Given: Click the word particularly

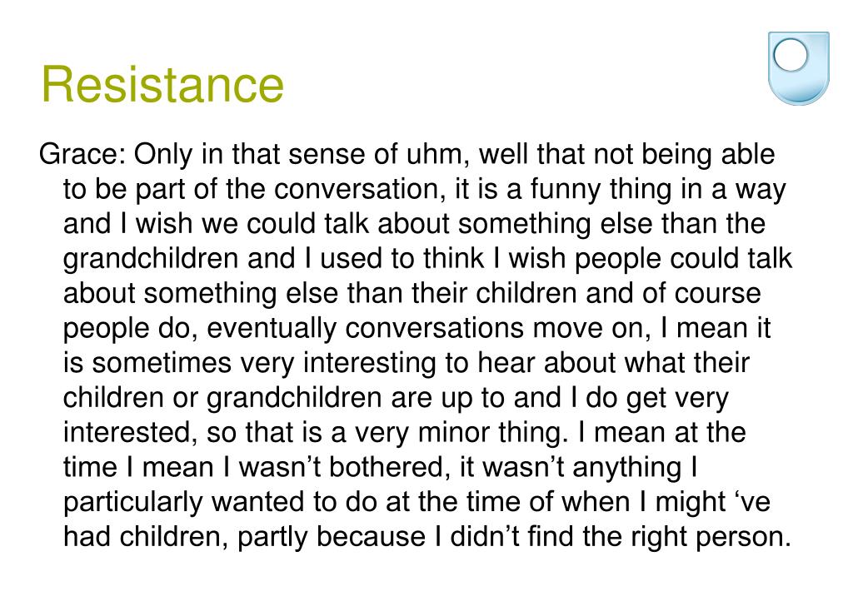Looking at the screenshot, I should 133,502.
